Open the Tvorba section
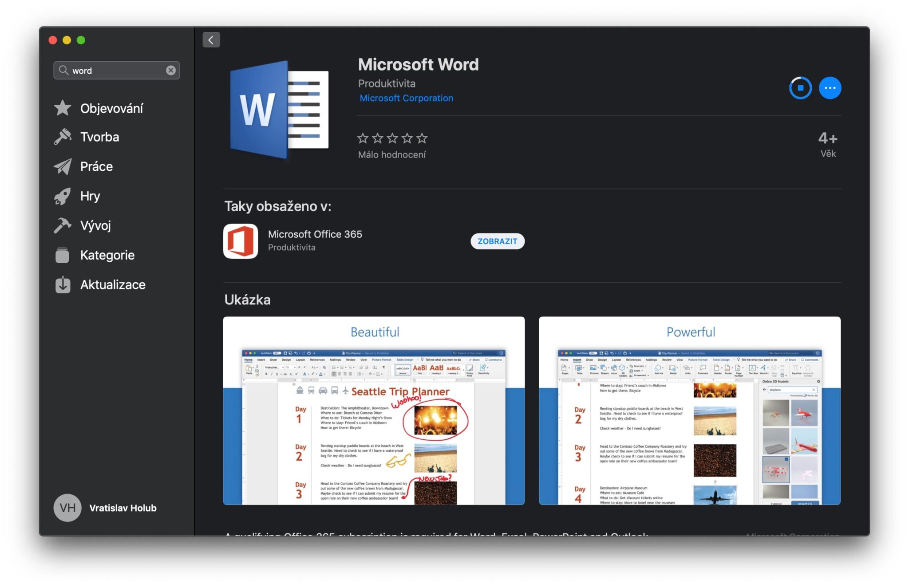The width and height of the screenshot is (909, 588). pos(99,137)
